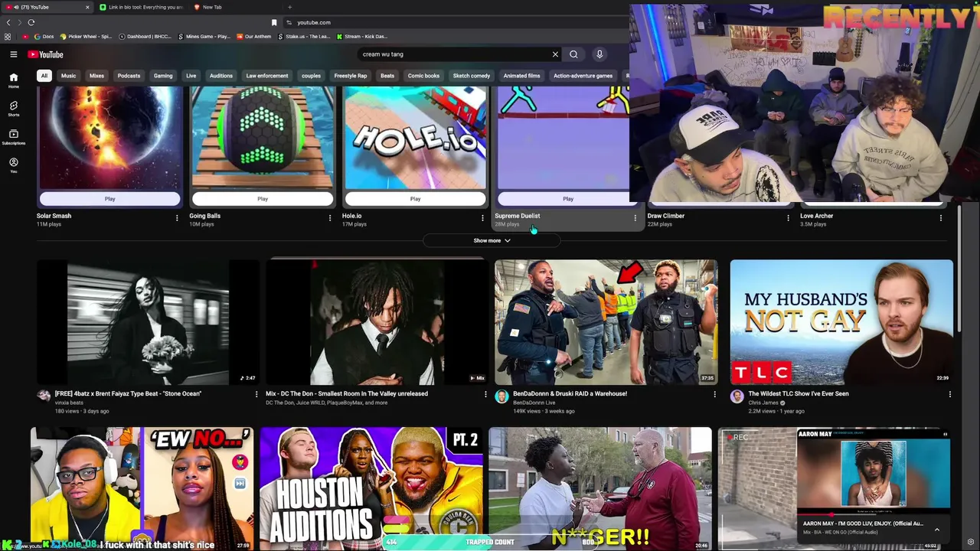Click the YouTube logo

(46, 54)
